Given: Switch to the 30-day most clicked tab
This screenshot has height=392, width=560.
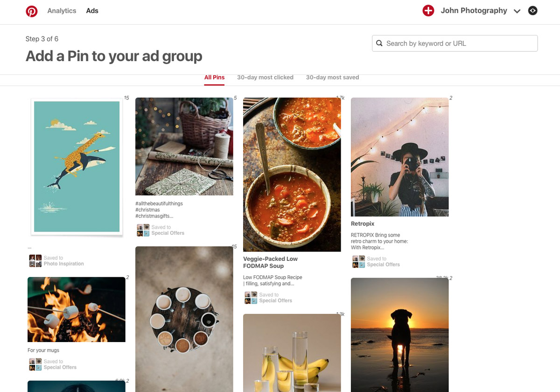Looking at the screenshot, I should pos(265,77).
